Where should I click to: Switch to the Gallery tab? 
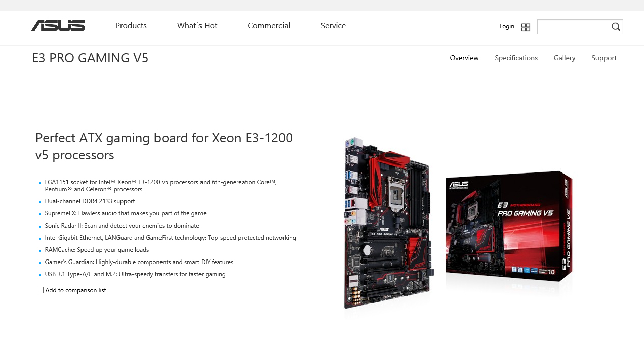[565, 58]
